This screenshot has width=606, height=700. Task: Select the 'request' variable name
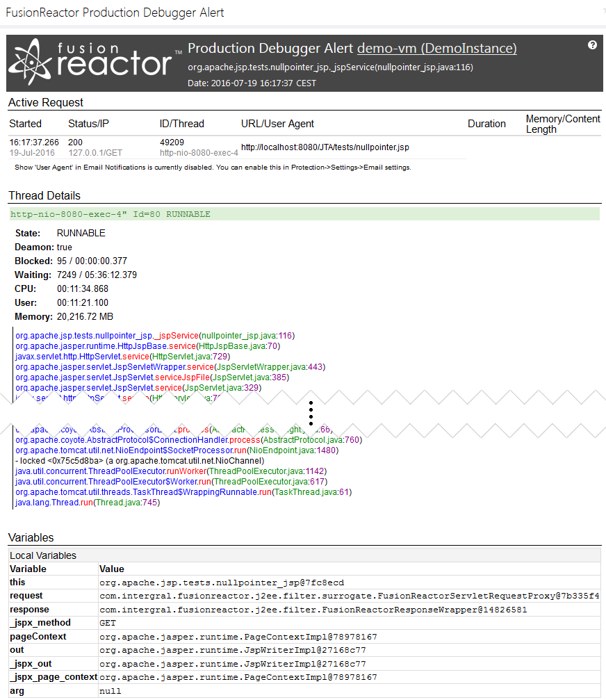point(26,596)
